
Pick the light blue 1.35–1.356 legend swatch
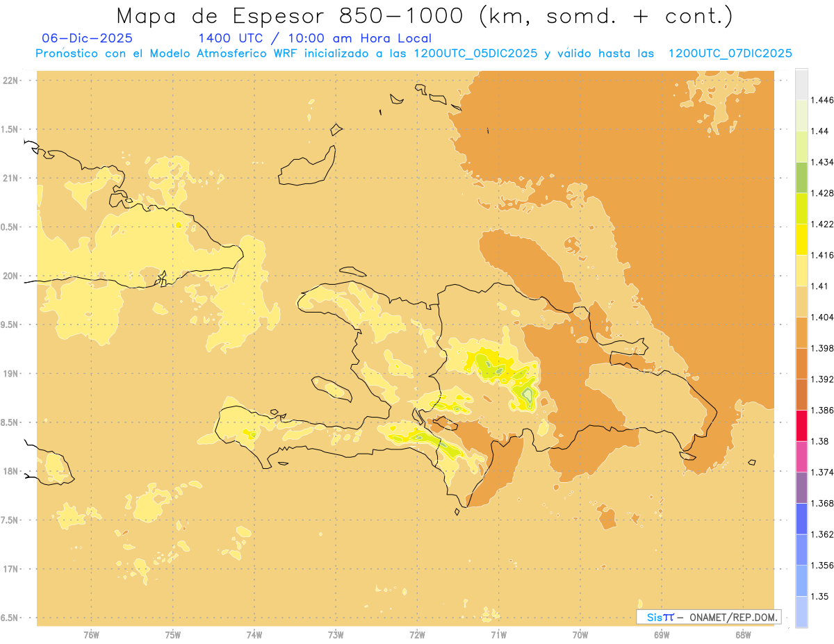[801, 581]
